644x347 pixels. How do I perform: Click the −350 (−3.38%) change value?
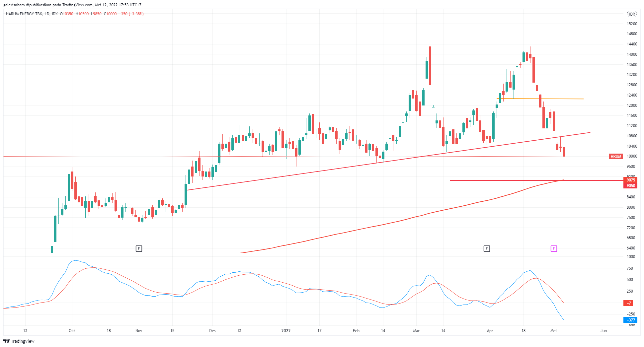click(x=131, y=14)
